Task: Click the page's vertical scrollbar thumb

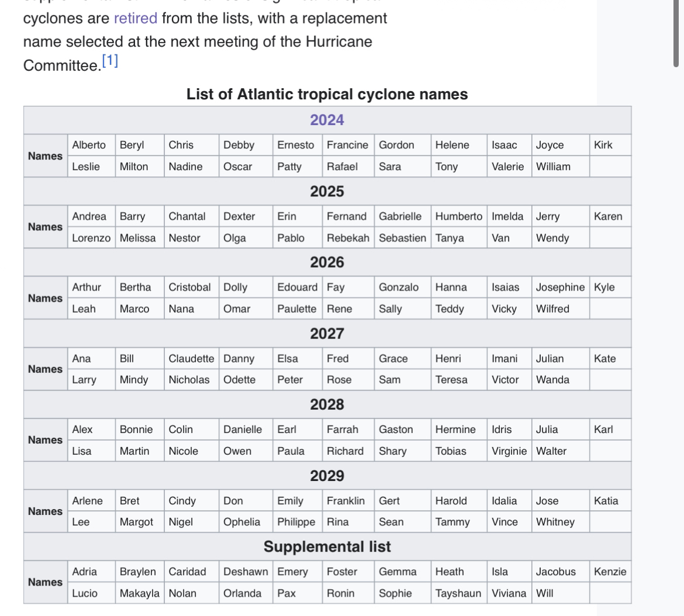Action: [x=676, y=33]
